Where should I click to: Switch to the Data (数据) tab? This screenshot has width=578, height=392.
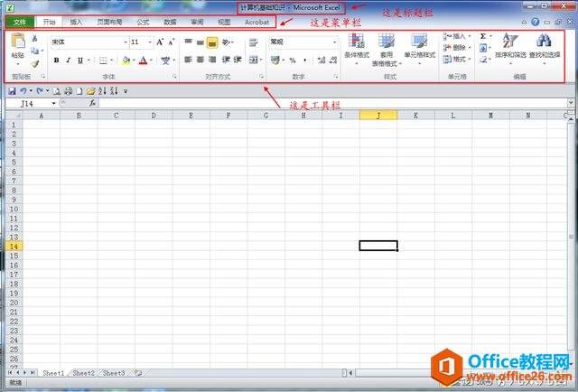[x=170, y=22]
